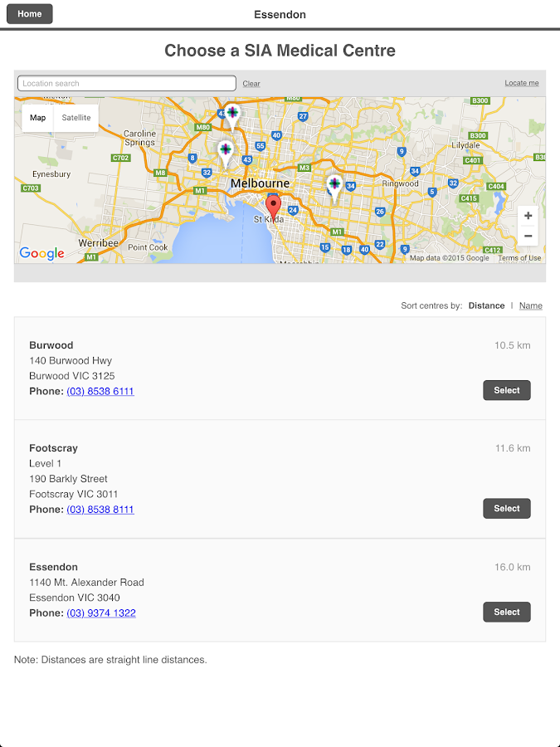Click the Footscray VIC 3011 line
560x747 pixels.
[73, 494]
